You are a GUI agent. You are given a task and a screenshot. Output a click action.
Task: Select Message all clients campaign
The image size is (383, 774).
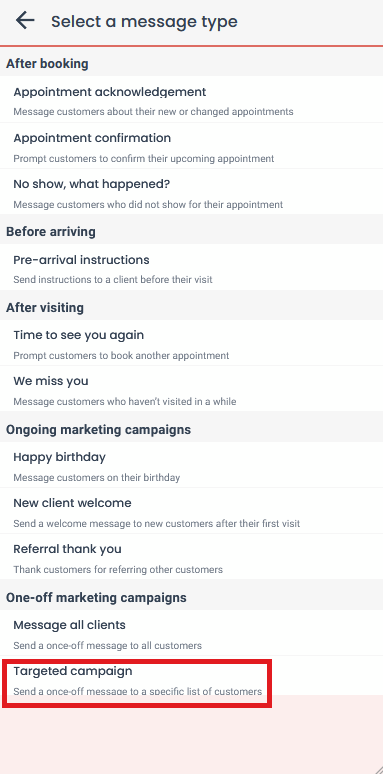click(x=192, y=632)
